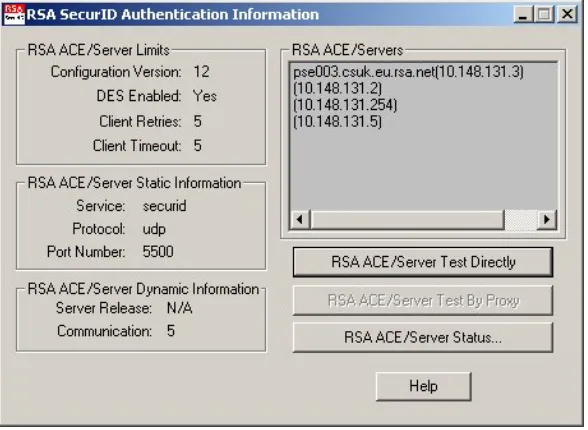Viewport: 588px width, 430px height.
Task: Click the horizontal scrollbar thumb in server list
Action: coord(407,219)
